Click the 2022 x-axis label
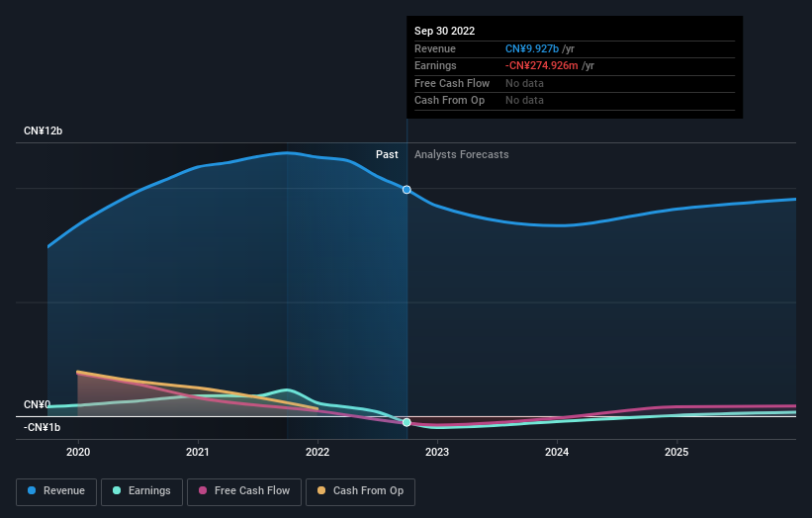Image resolution: width=812 pixels, height=518 pixels. click(x=317, y=453)
